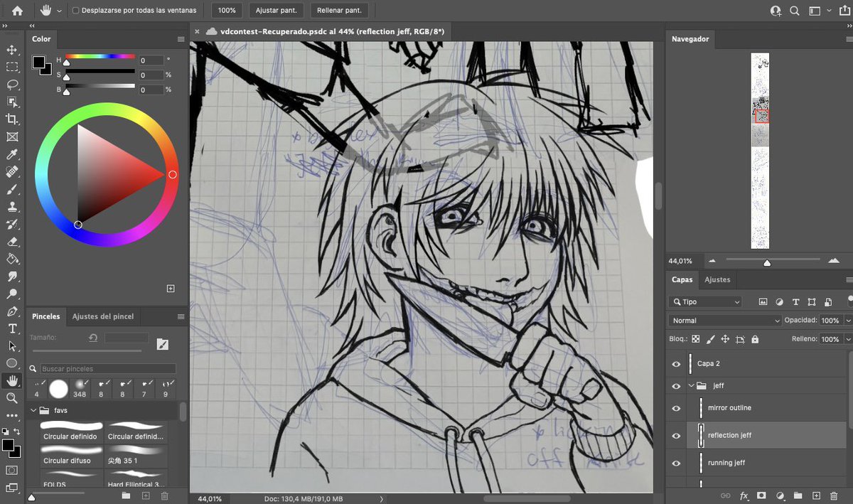The image size is (853, 504).
Task: Swap foreground and background colors in toolbar
Action: (x=18, y=431)
